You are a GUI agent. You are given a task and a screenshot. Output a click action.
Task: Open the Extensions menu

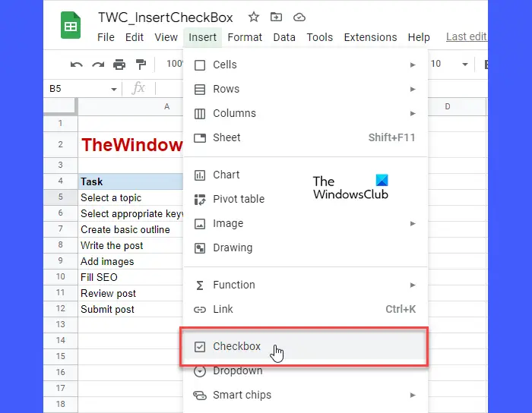click(x=370, y=37)
